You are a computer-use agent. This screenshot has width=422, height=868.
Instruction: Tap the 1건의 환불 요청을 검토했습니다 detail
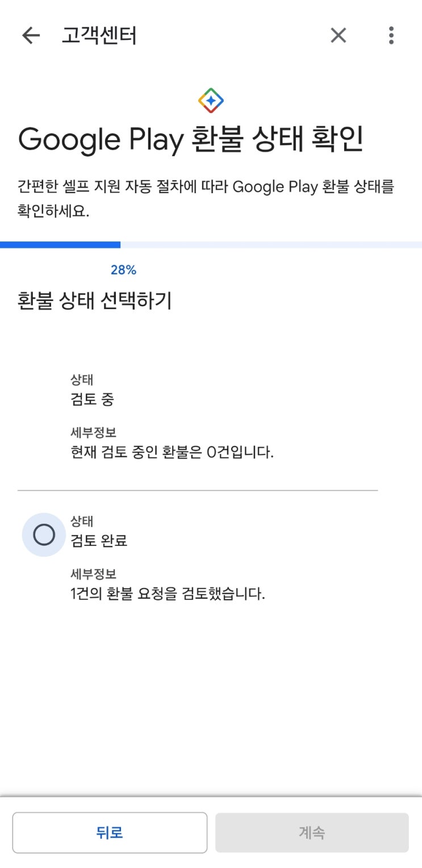[168, 594]
